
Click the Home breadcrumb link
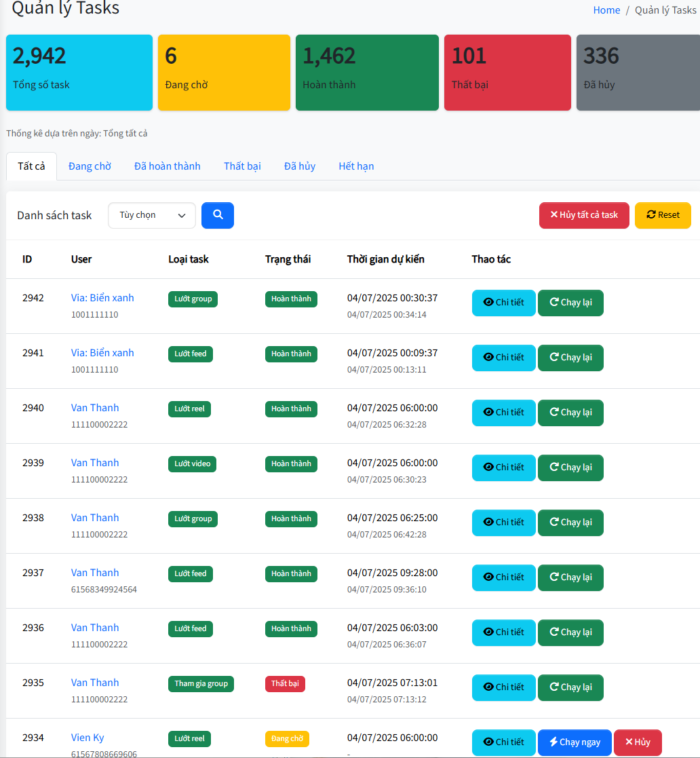tap(606, 10)
